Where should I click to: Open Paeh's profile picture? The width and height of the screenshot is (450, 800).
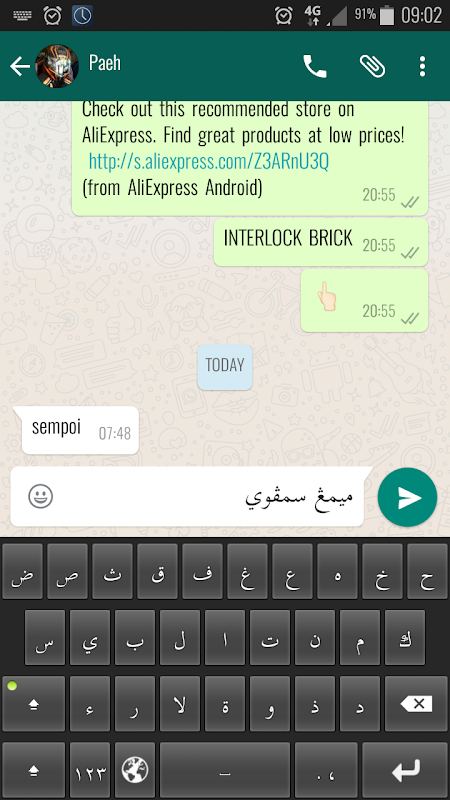click(57, 66)
